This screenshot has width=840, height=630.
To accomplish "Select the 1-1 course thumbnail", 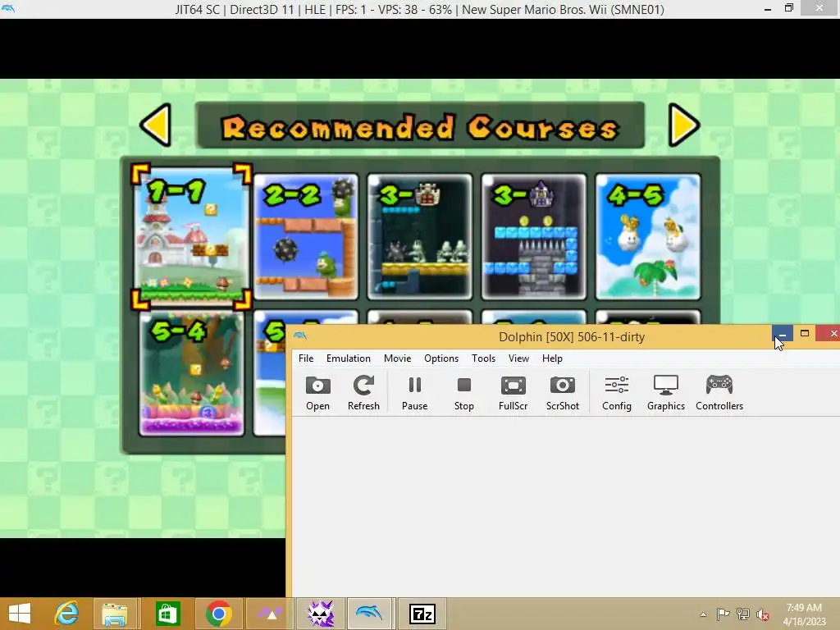I will tap(191, 236).
